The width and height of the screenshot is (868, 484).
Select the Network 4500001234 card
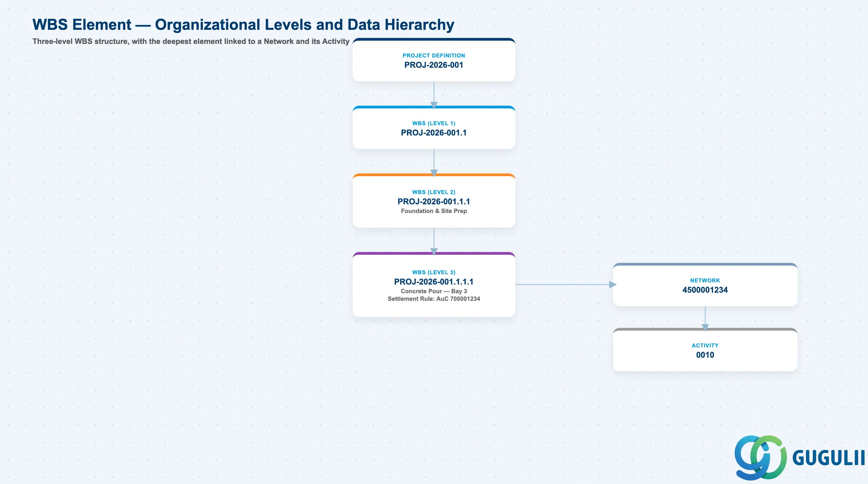click(705, 285)
